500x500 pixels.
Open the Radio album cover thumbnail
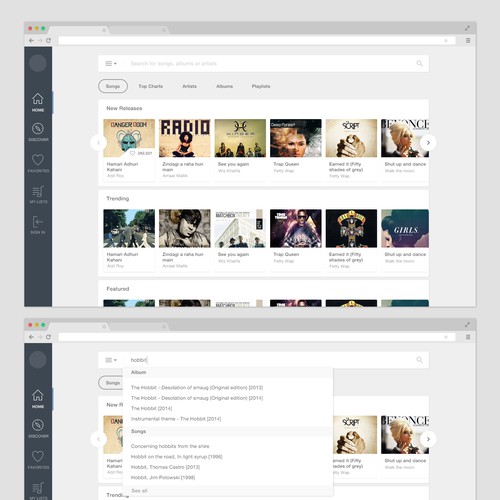pyautogui.click(x=185, y=138)
